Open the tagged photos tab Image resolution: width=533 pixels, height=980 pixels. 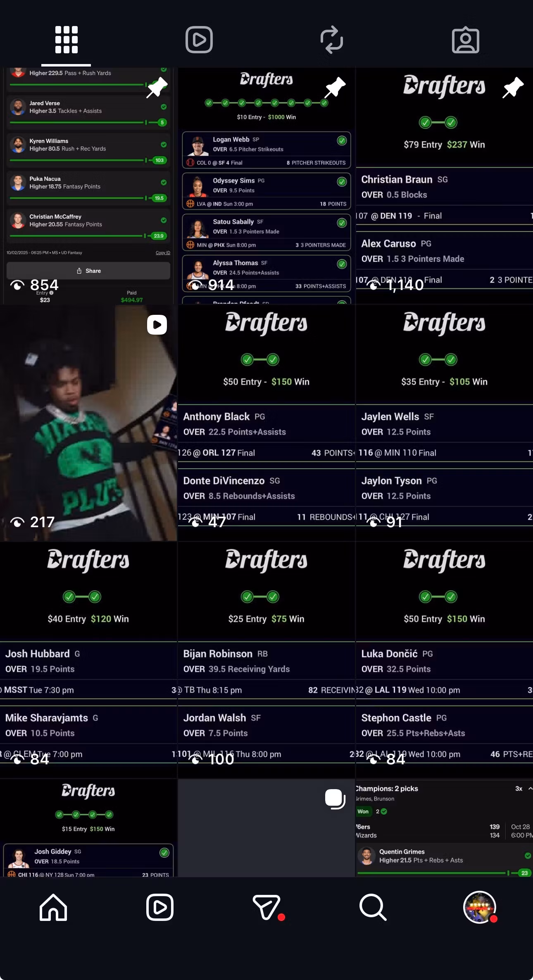(466, 40)
